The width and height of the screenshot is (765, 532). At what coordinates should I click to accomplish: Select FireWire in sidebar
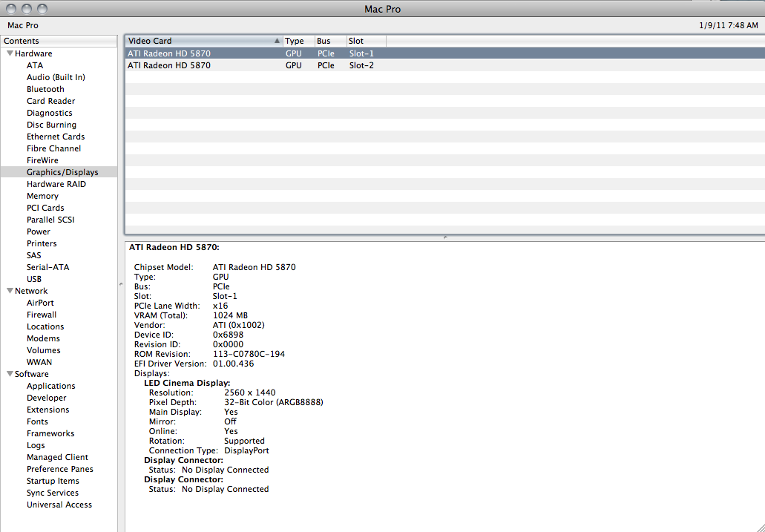[x=42, y=160]
